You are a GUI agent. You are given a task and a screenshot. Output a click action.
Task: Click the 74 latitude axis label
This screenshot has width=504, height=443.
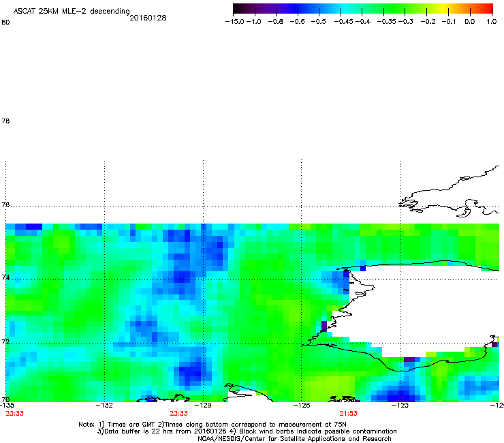[5, 277]
